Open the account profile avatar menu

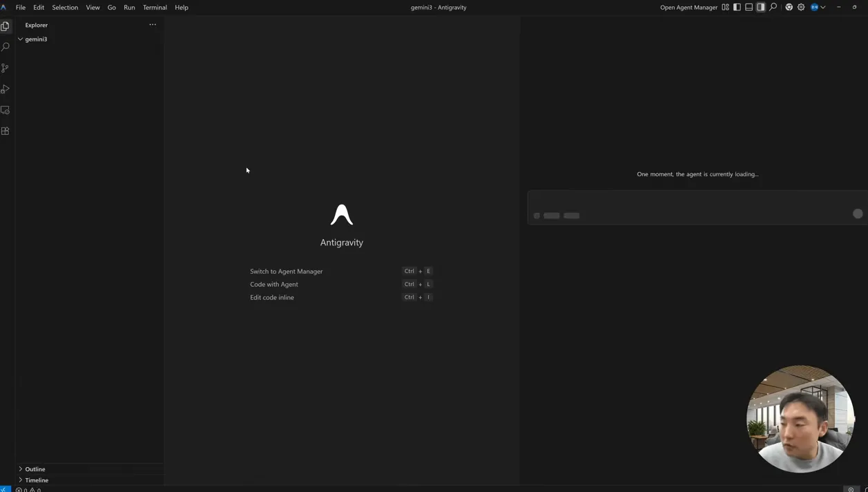pyautogui.click(x=818, y=7)
